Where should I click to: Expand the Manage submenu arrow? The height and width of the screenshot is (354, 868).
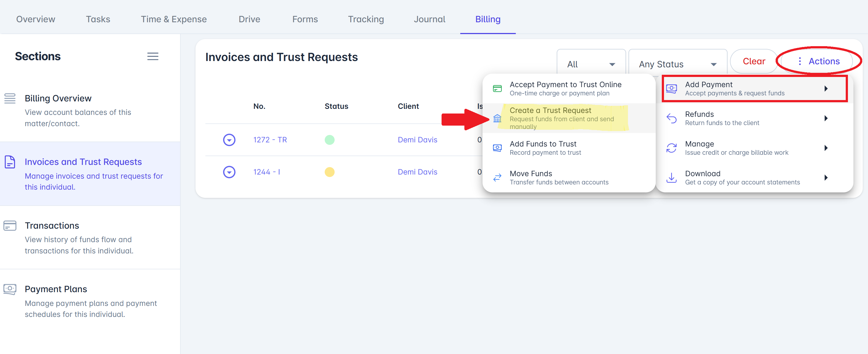point(826,148)
